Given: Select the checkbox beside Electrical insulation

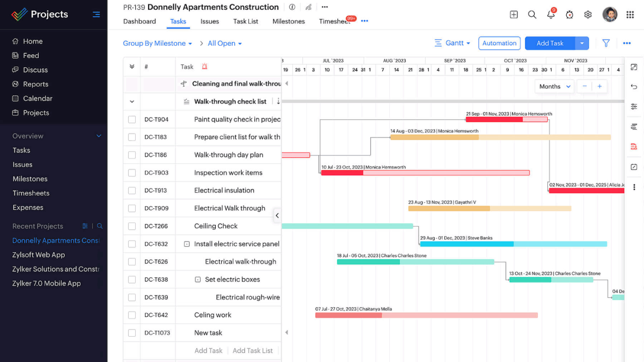Looking at the screenshot, I should [132, 190].
